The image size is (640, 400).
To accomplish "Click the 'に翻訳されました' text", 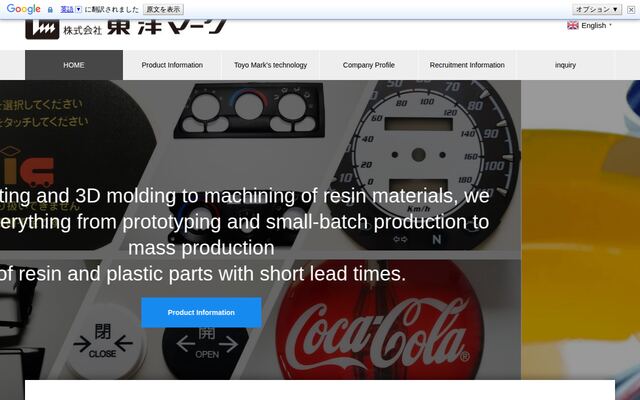I will click(111, 9).
